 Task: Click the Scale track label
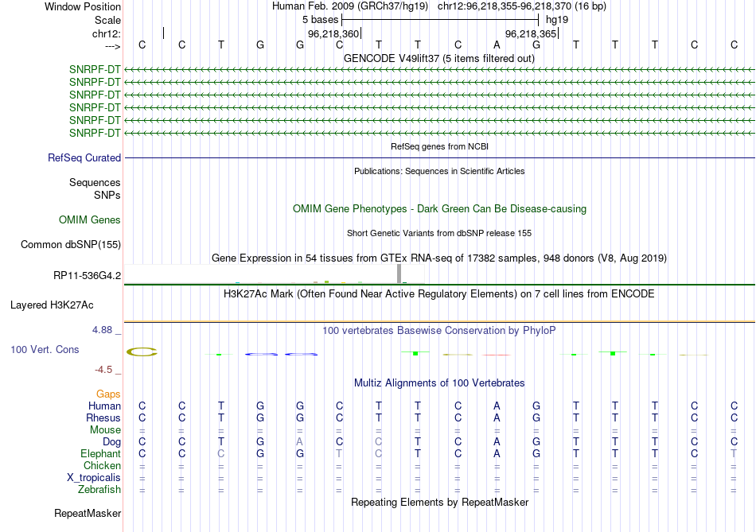point(107,20)
